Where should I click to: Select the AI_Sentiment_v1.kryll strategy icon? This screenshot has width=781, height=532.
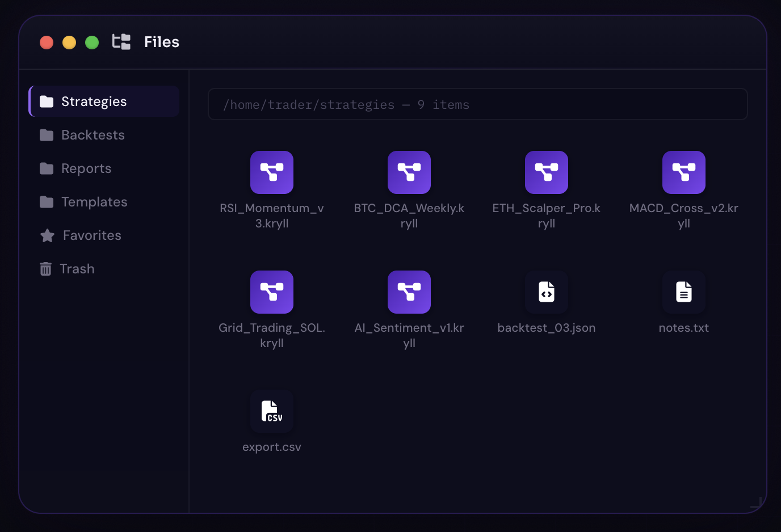coord(409,292)
